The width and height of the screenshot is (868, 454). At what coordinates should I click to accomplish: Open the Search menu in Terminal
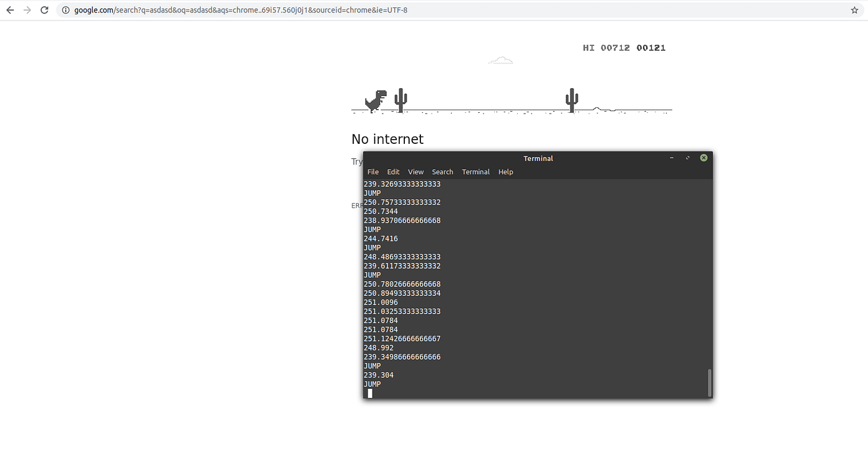tap(442, 172)
